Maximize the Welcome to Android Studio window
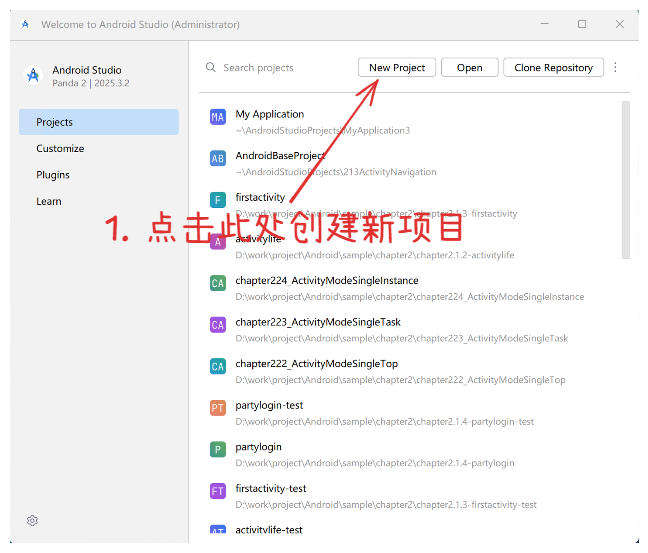 pos(582,24)
